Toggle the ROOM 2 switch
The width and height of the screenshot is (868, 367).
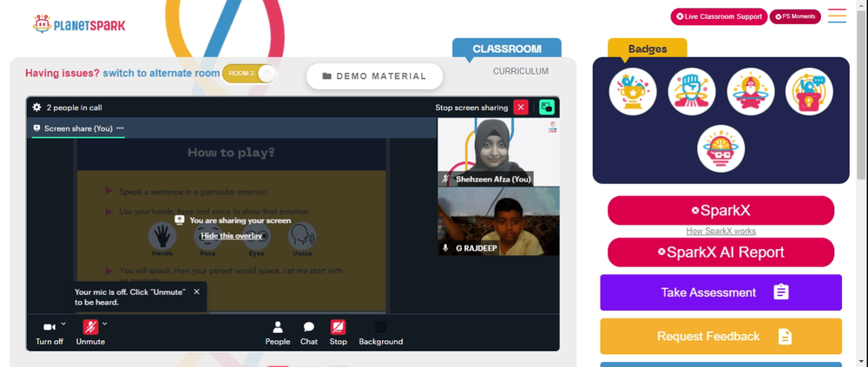[249, 74]
